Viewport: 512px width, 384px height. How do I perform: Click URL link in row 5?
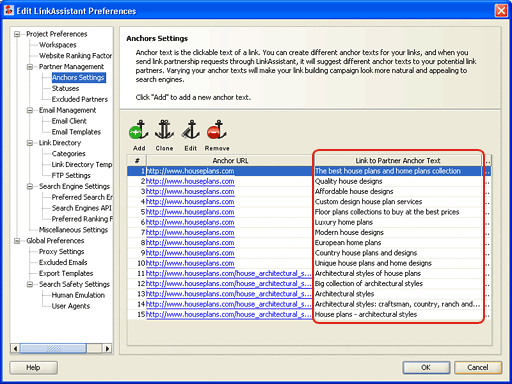pyautogui.click(x=190, y=212)
